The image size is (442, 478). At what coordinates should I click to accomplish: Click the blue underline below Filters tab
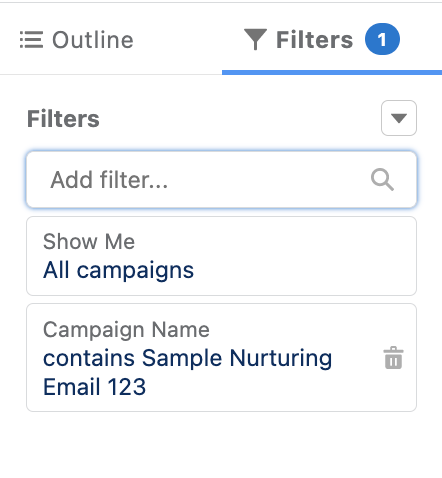[332, 72]
